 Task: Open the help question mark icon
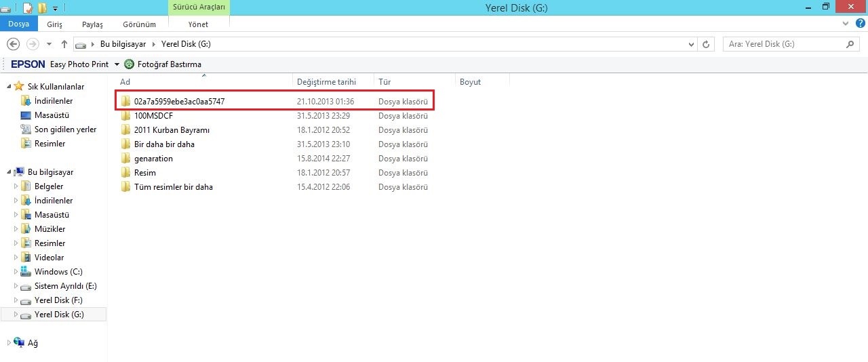coord(861,23)
